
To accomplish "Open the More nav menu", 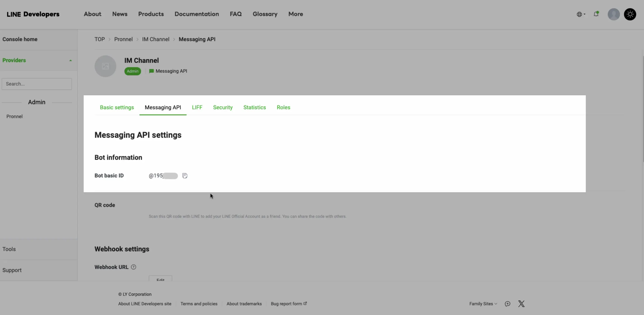I will coord(296,14).
